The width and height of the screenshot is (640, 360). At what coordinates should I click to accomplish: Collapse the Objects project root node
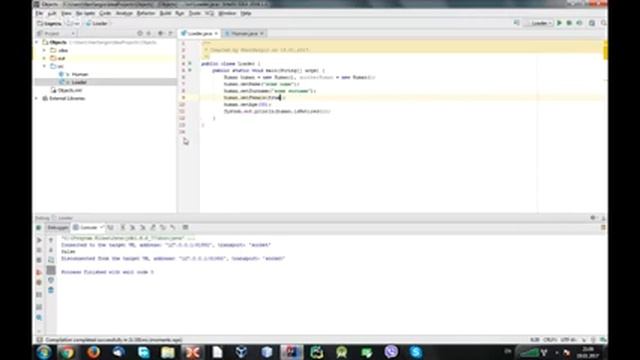(37, 42)
